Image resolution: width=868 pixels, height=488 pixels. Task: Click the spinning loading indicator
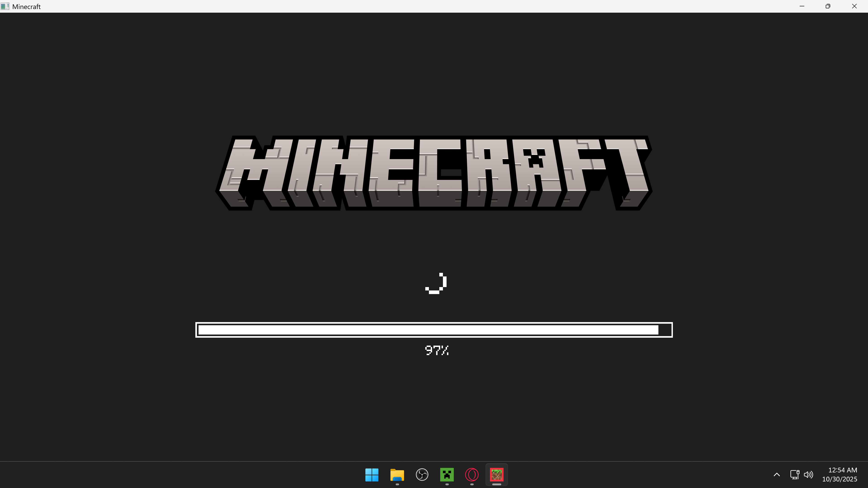(x=436, y=284)
